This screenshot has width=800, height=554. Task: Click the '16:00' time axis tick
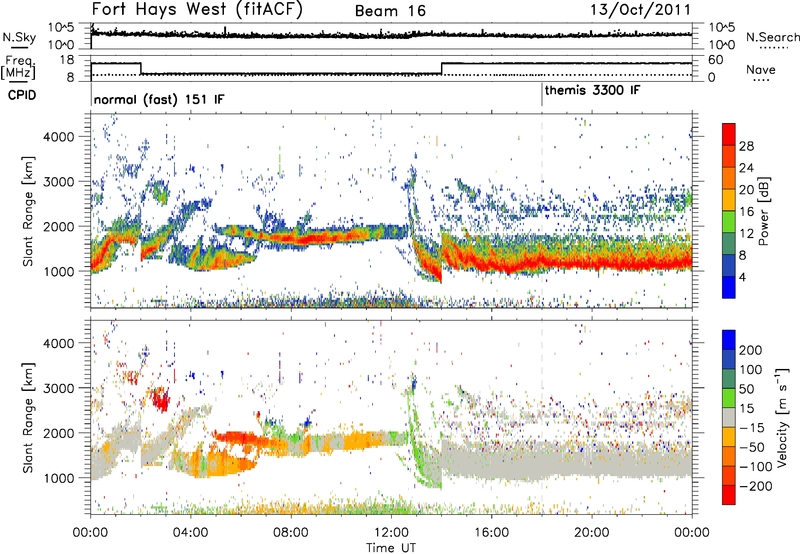click(491, 533)
